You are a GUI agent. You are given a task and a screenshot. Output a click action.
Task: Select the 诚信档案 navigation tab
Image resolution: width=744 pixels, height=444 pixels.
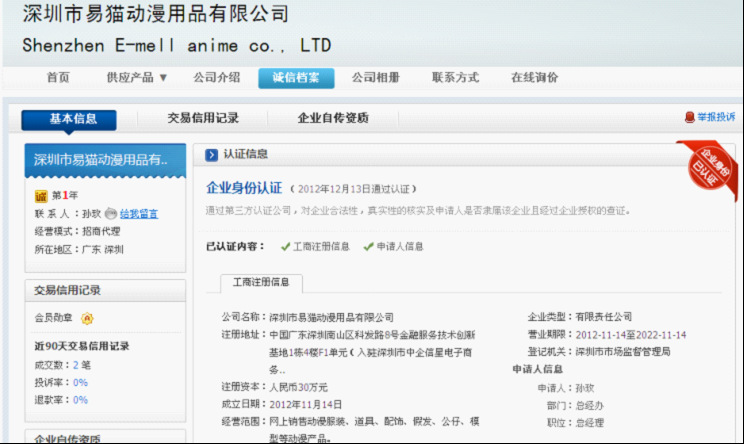click(x=296, y=77)
